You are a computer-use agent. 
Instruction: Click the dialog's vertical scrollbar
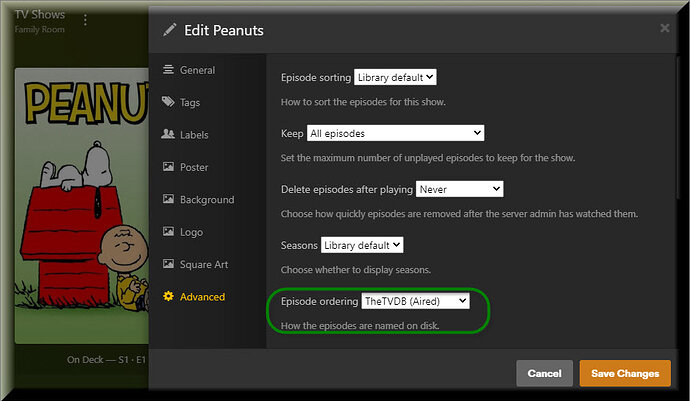[679, 128]
